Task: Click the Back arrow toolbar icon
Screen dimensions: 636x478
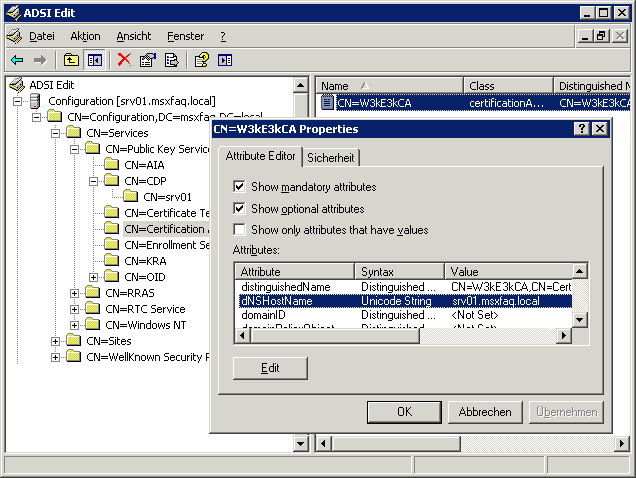Action: coord(17,60)
